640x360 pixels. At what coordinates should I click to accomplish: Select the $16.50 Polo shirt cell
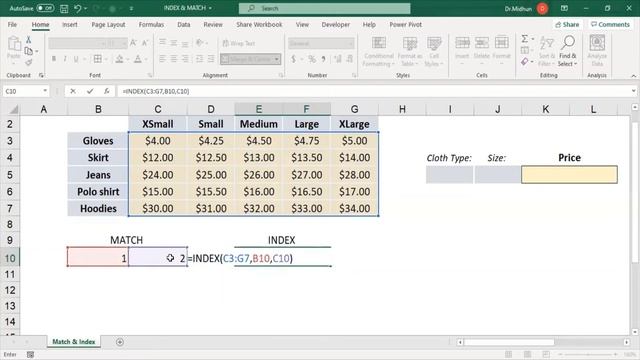coord(307,191)
